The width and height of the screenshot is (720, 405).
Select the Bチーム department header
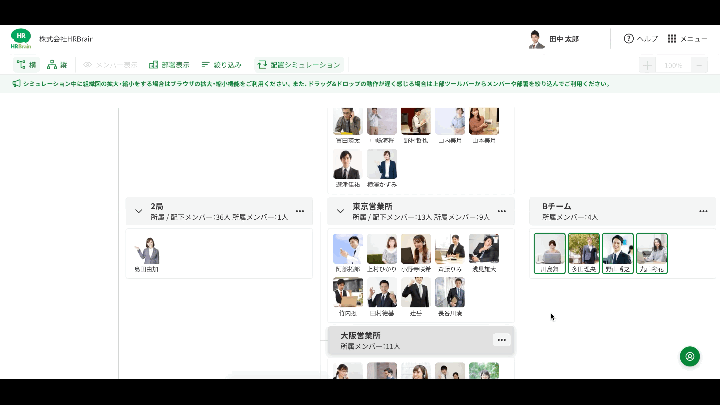point(623,211)
